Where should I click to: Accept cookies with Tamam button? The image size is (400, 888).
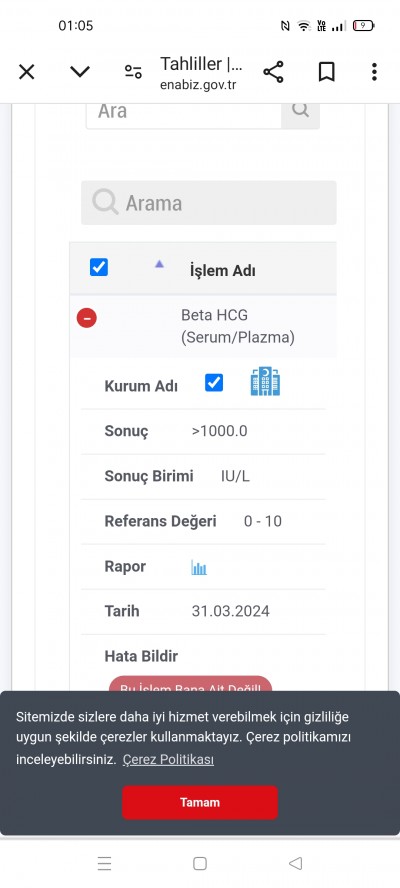tap(200, 802)
